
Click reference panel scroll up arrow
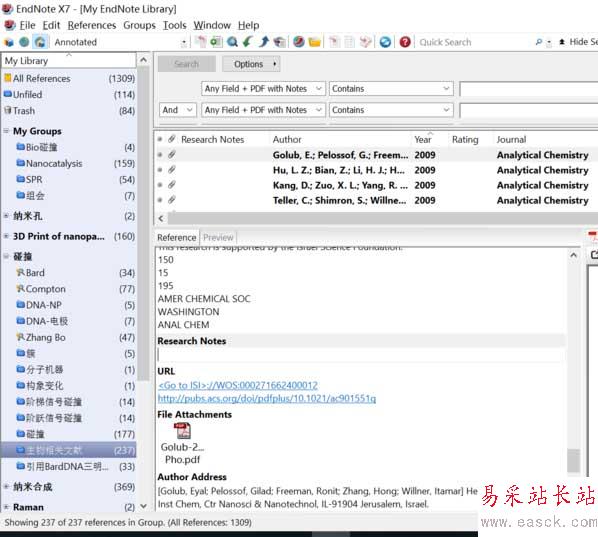[573, 255]
